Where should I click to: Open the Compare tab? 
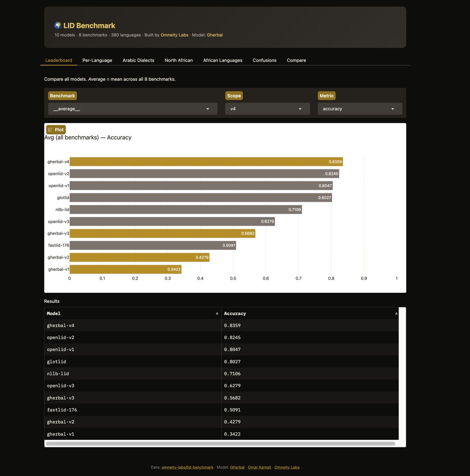tap(296, 60)
